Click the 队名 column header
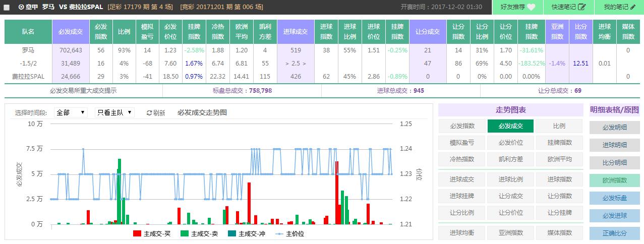The width and height of the screenshot is (644, 244). 28,31
